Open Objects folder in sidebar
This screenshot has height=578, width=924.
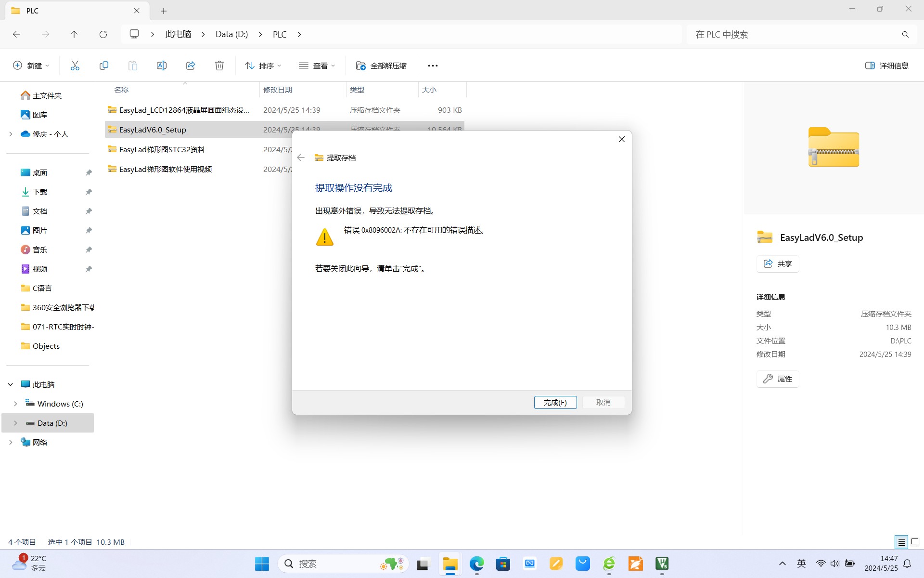coord(40,346)
